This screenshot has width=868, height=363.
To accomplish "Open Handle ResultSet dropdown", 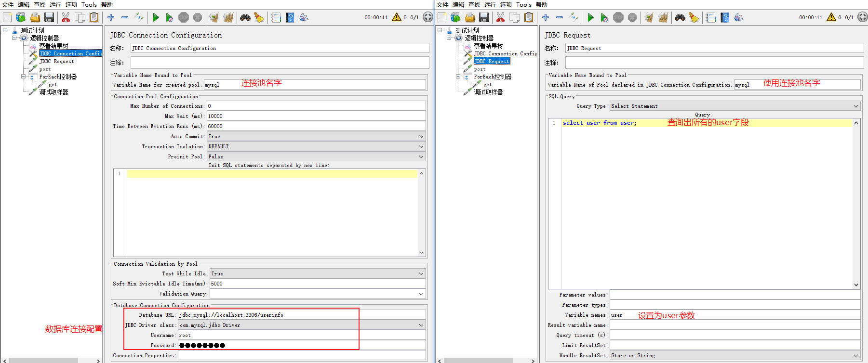I will (735, 355).
